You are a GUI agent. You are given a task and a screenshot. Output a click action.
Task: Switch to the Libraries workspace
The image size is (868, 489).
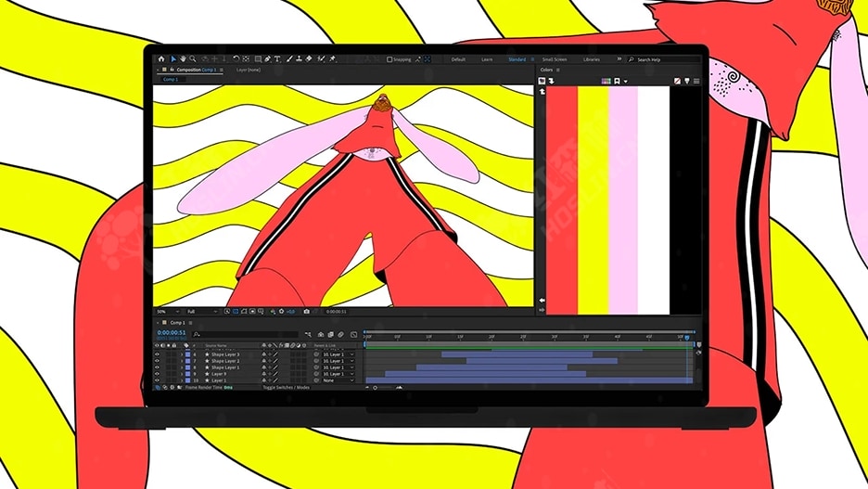coord(592,59)
